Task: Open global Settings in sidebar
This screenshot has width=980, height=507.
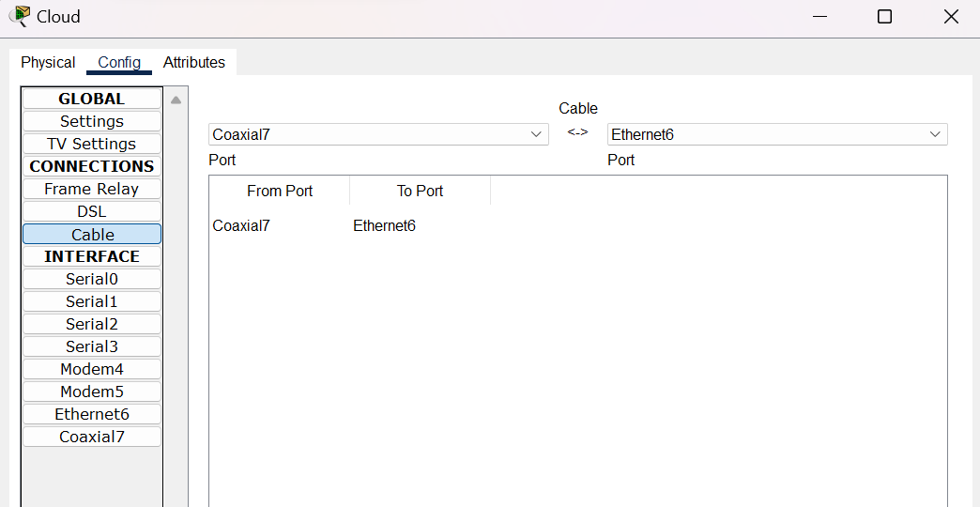Action: 92,121
